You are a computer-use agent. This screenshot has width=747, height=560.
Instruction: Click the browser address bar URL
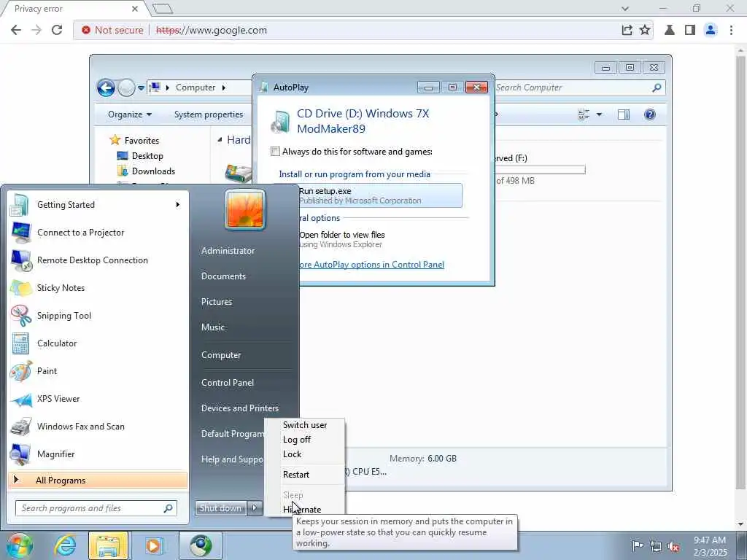(x=212, y=30)
